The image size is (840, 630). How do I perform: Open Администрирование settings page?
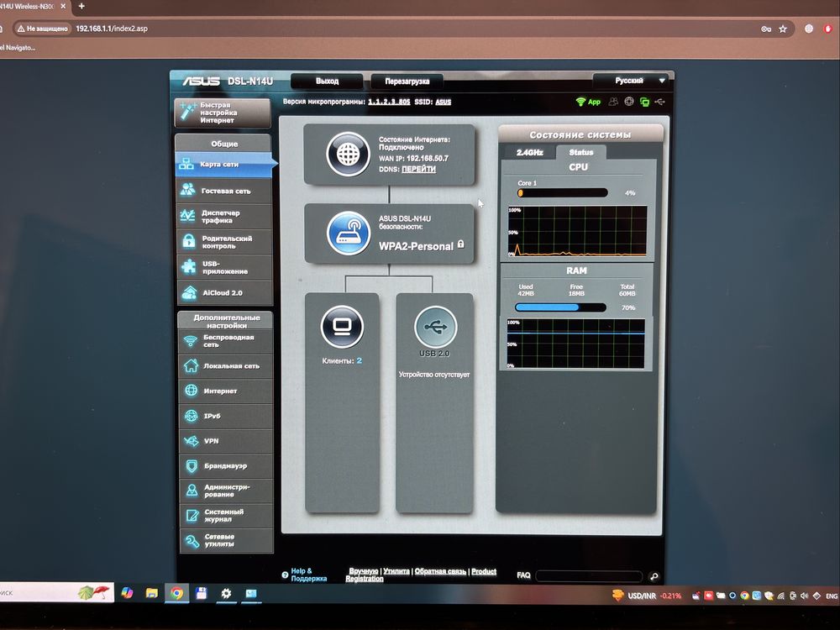225,491
